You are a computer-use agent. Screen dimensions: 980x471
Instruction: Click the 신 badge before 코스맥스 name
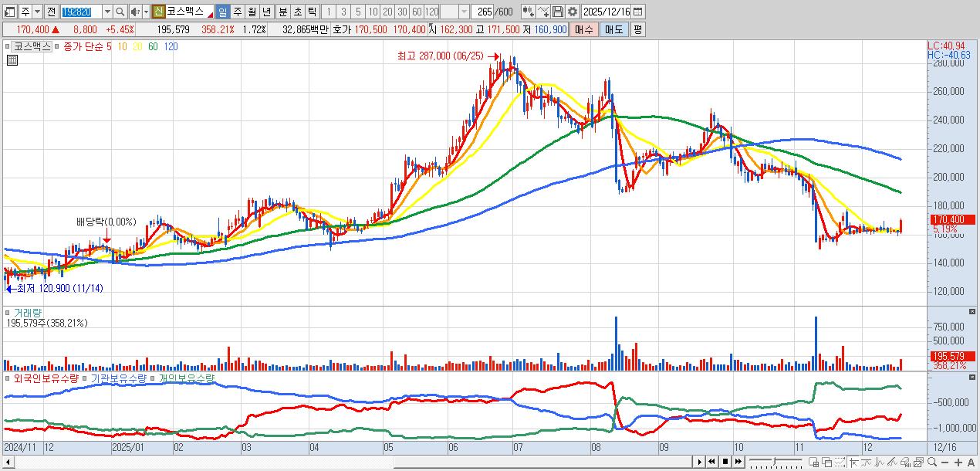pyautogui.click(x=157, y=12)
